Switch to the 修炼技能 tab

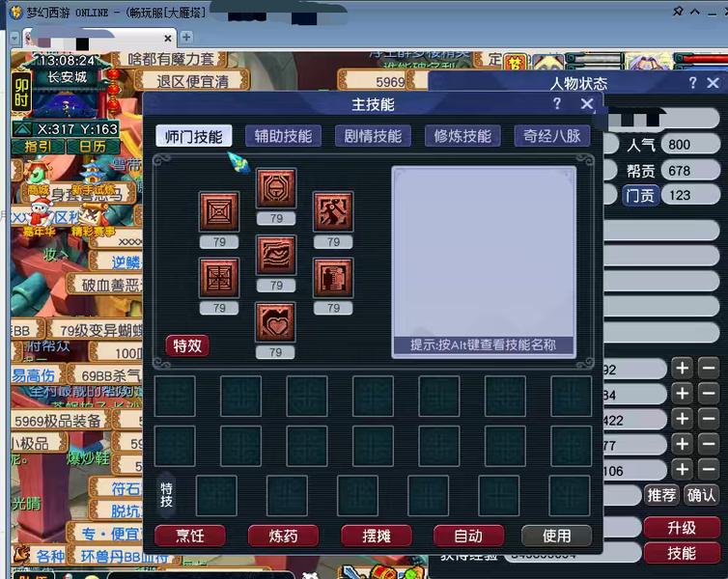(462, 136)
